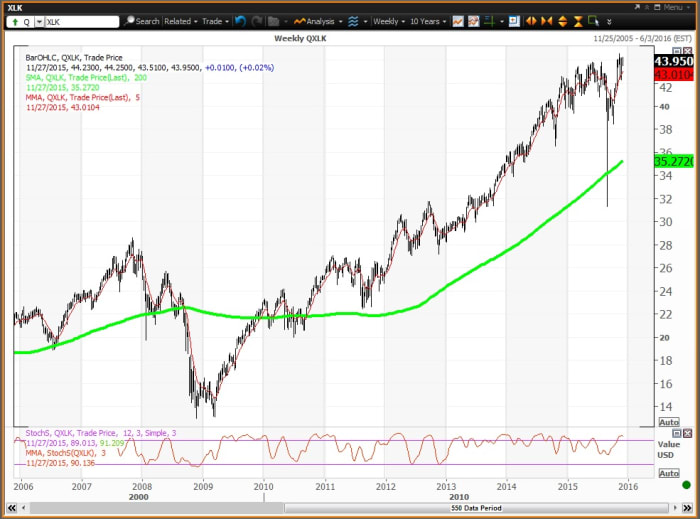Click the Value USD axis label
This screenshot has height=519, width=700.
point(668,449)
